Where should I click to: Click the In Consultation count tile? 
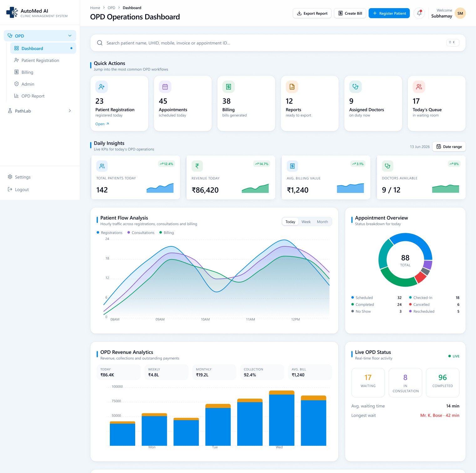coord(405,383)
